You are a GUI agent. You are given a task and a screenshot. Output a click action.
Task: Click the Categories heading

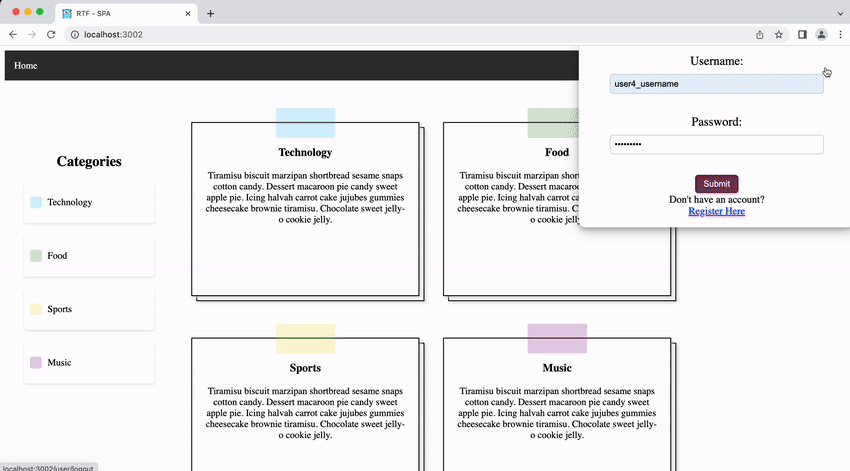(x=89, y=162)
